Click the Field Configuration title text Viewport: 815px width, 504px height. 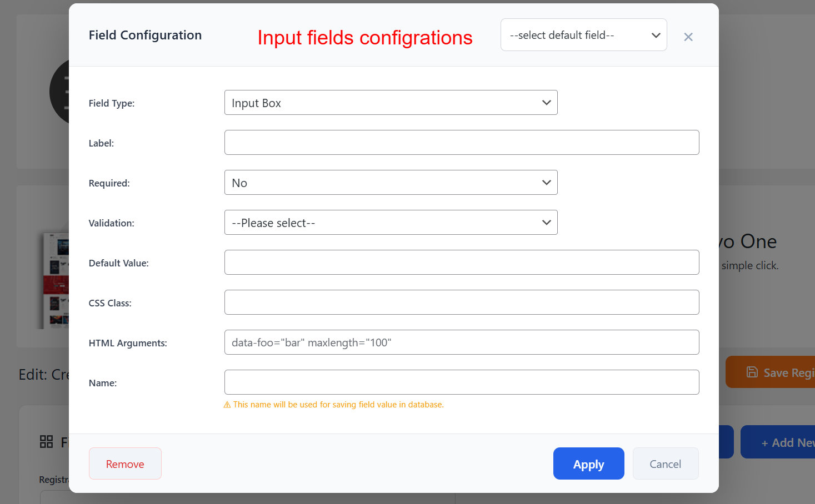click(x=145, y=35)
